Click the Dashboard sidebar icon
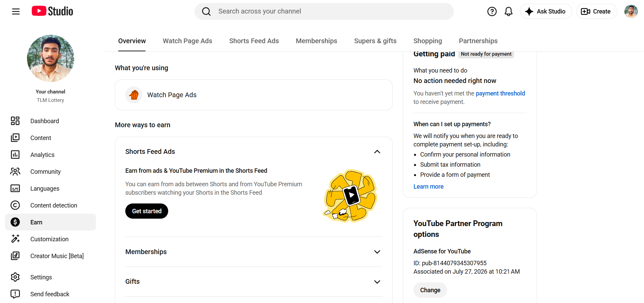This screenshot has height=303, width=644. 15,121
